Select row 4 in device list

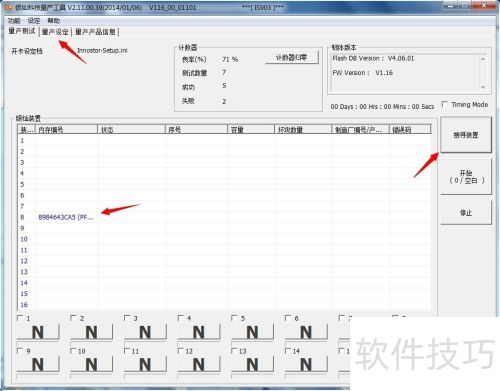tap(224, 173)
